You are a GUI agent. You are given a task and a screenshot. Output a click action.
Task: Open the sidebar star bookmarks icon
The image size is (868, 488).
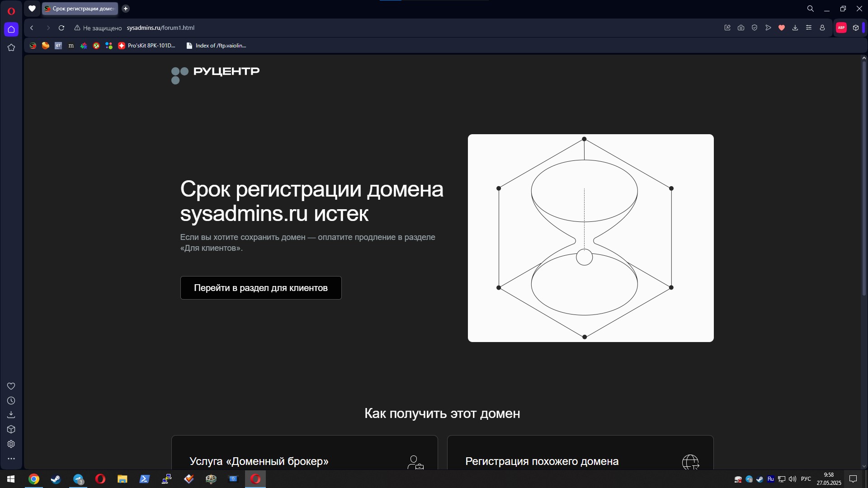(11, 47)
